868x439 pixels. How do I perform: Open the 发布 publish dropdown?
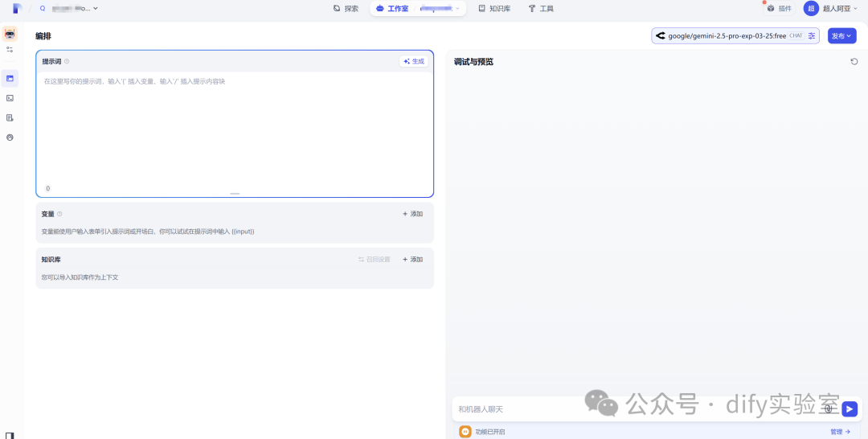(841, 36)
